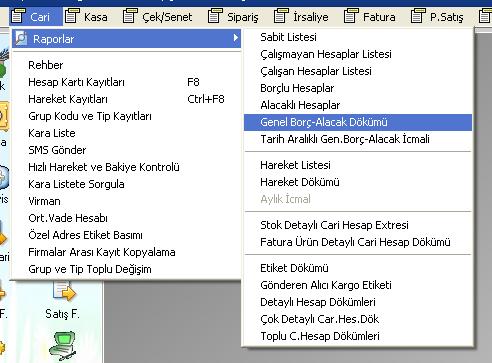Click the magnifier icon next to Raporlar
The image size is (492, 363).
pyautogui.click(x=21, y=38)
